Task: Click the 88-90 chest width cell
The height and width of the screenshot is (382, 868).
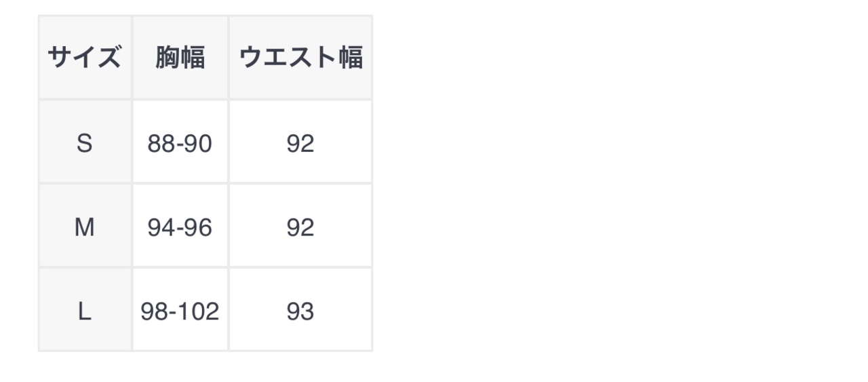Action: [x=180, y=143]
